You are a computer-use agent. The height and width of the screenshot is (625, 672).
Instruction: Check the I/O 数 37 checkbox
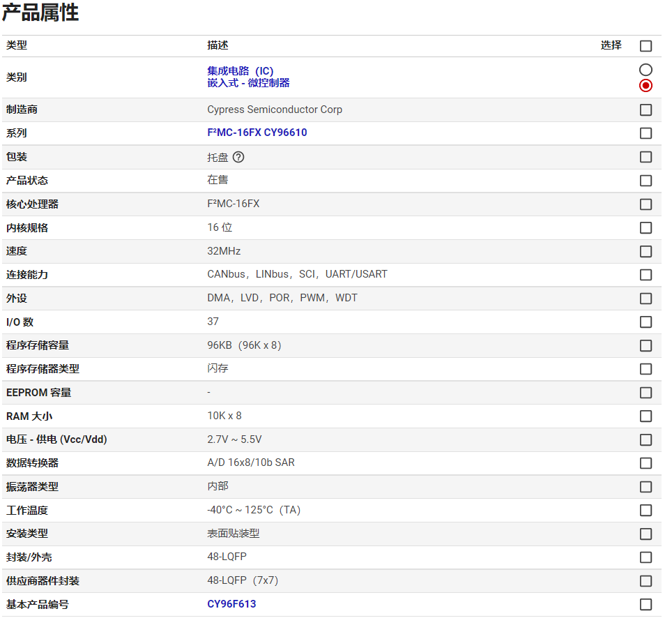coord(646,322)
